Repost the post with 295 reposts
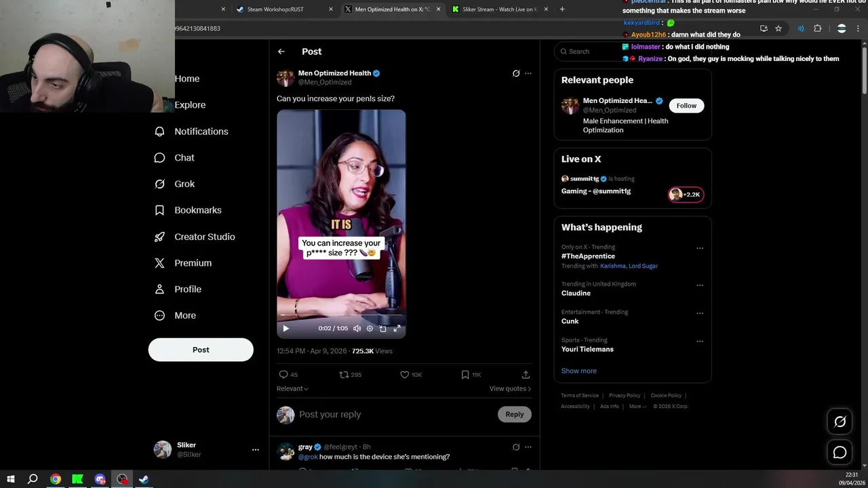The height and width of the screenshot is (488, 868). pos(344,375)
